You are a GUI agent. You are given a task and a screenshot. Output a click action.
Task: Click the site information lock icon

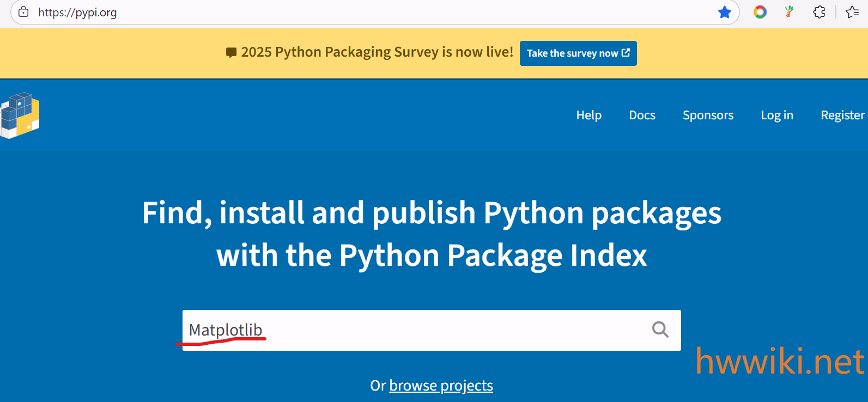point(23,12)
